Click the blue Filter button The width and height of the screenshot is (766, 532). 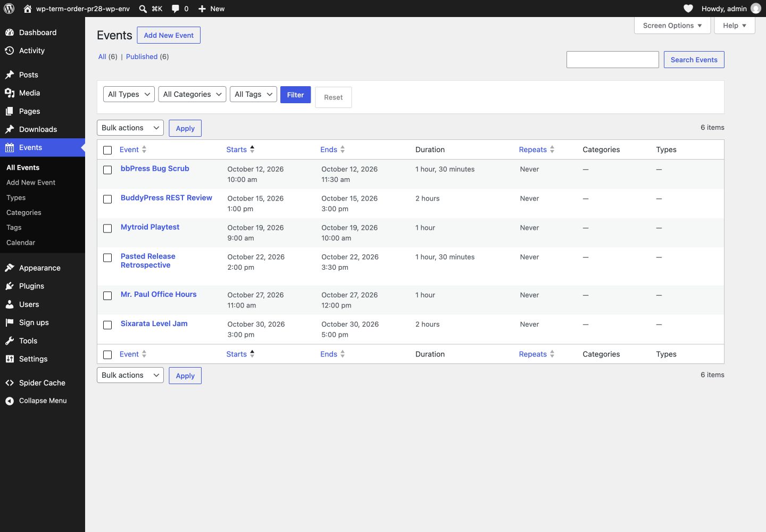[295, 95]
